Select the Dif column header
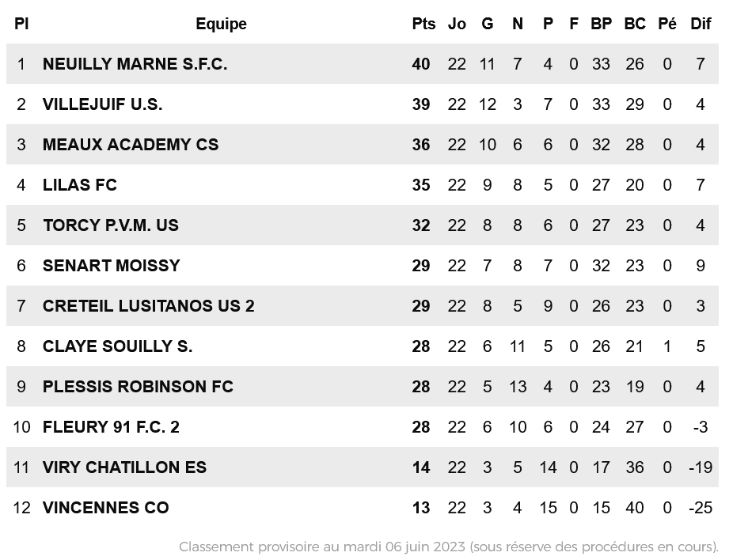The width and height of the screenshot is (729, 560). click(701, 24)
